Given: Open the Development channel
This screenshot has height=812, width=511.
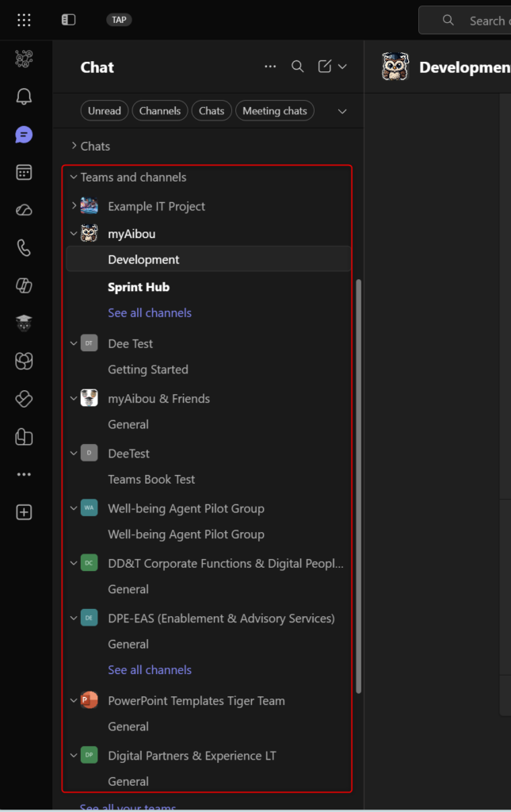Looking at the screenshot, I should 208,259.
